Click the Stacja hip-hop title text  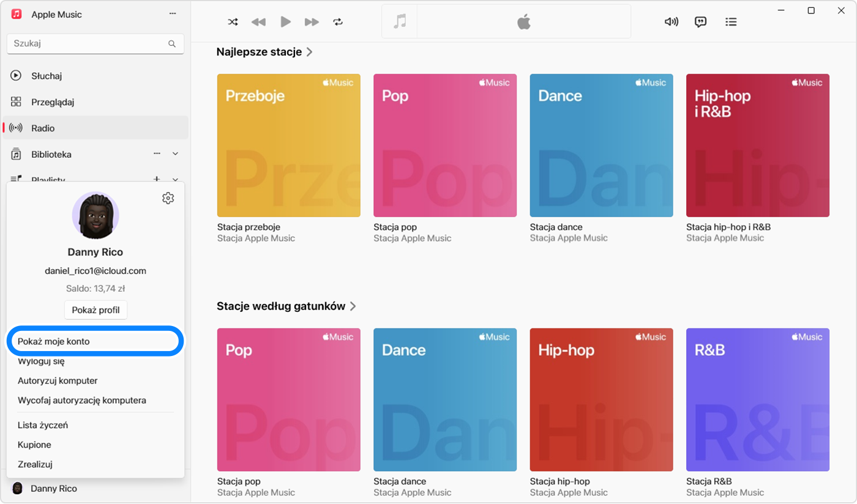coord(560,481)
